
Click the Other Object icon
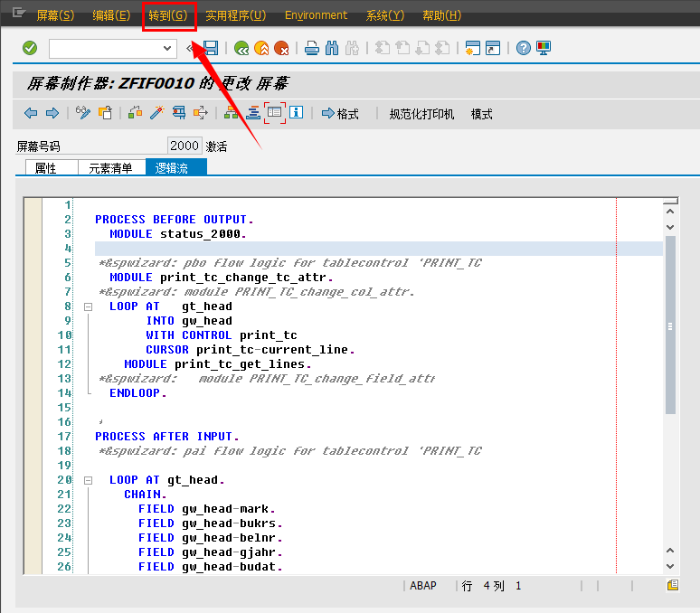pyautogui.click(x=105, y=112)
